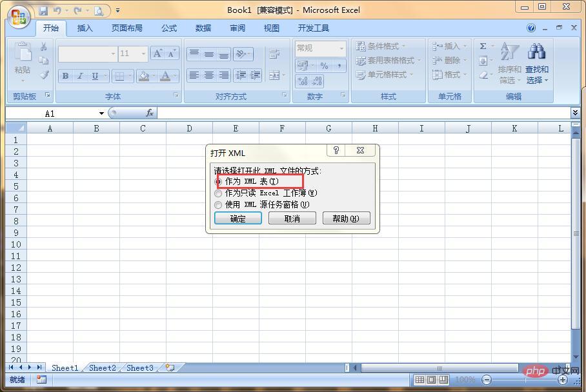The height and width of the screenshot is (392, 586).
Task: Click the Percent Style icon
Action: [x=324, y=66]
